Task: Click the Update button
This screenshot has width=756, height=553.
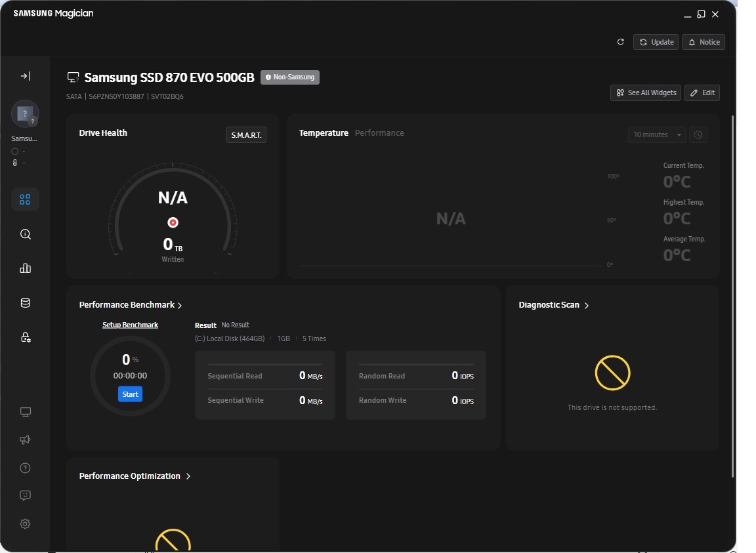Action: click(656, 42)
